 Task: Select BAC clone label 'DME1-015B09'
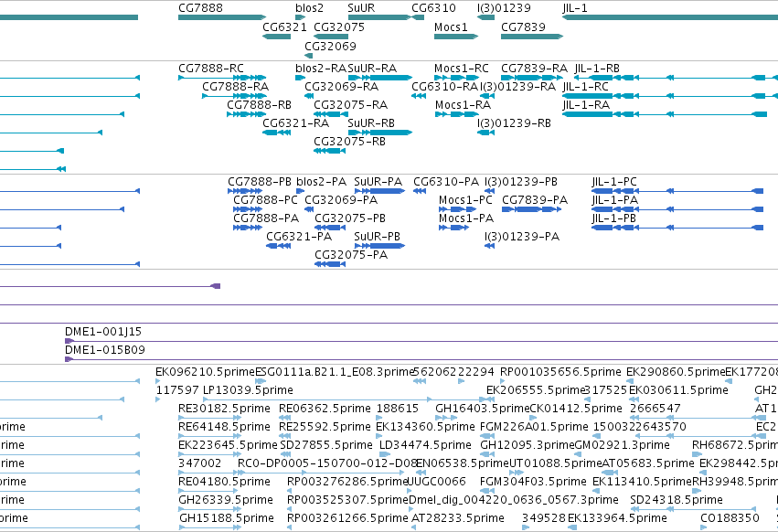[x=105, y=350]
